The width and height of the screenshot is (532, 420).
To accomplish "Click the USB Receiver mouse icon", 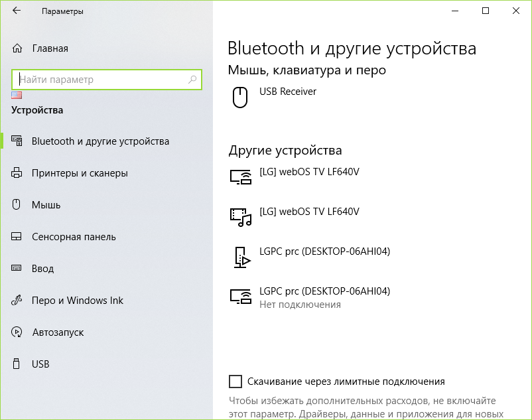I will tap(240, 98).
